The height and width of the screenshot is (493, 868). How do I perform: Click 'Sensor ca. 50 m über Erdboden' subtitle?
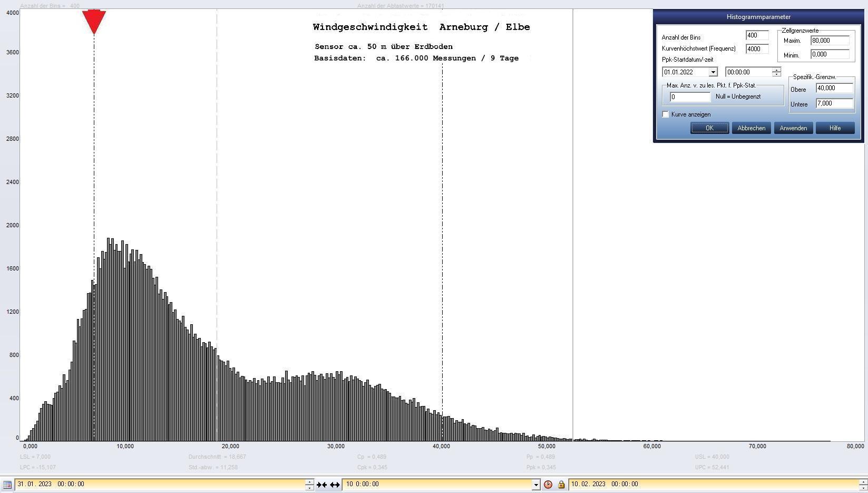click(384, 46)
